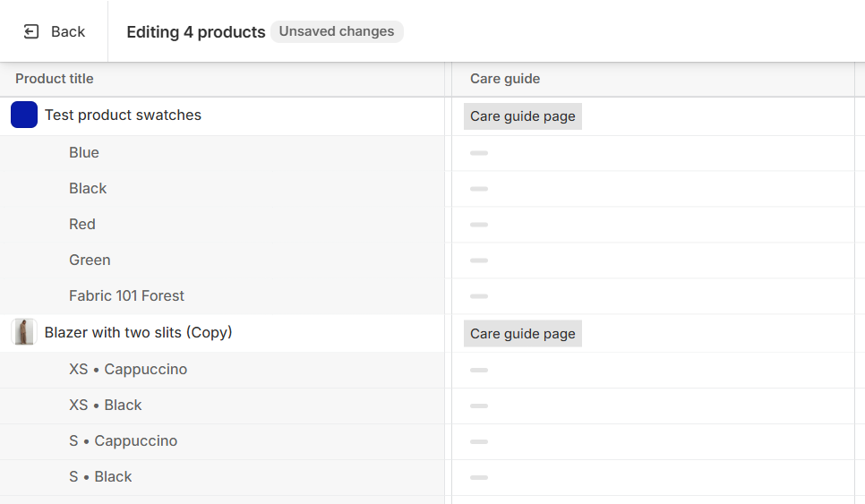Screen dimensions: 865x504
Task: Select the Unsaved changes badge
Action: coord(337,31)
